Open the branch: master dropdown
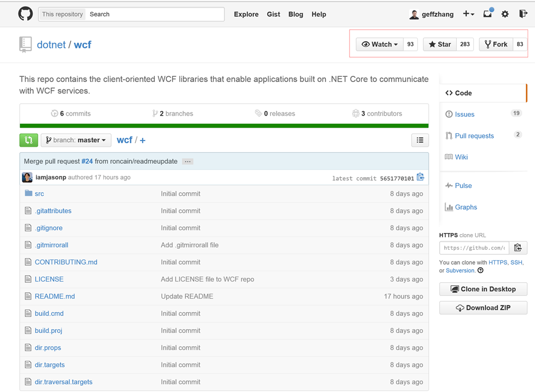The image size is (535, 392). (76, 140)
